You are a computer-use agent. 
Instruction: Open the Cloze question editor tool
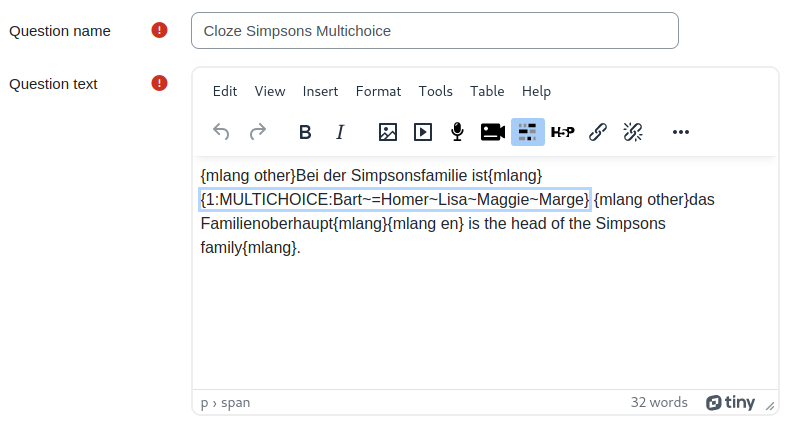pos(528,132)
